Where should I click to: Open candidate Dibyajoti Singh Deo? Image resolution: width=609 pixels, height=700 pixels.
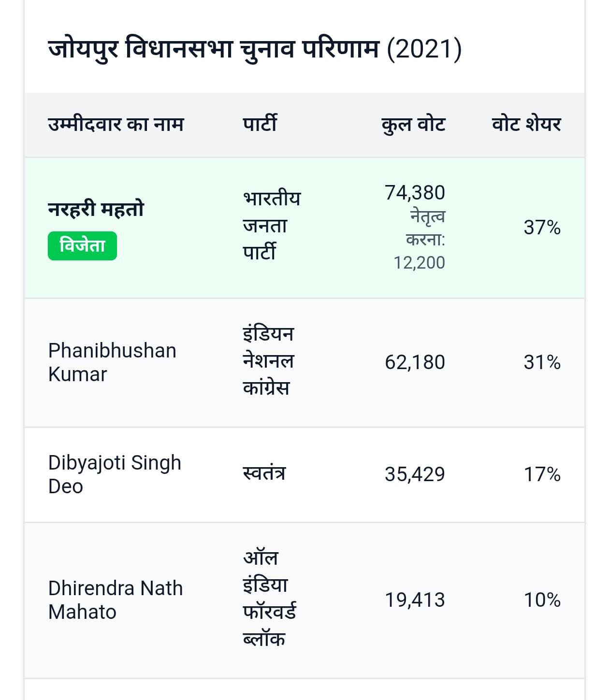click(115, 474)
